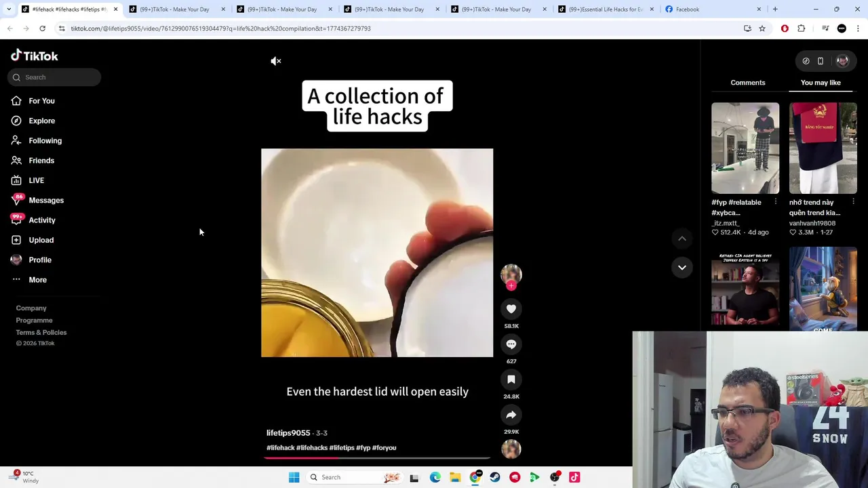Open the browser extensions puzzle icon

[802, 28]
